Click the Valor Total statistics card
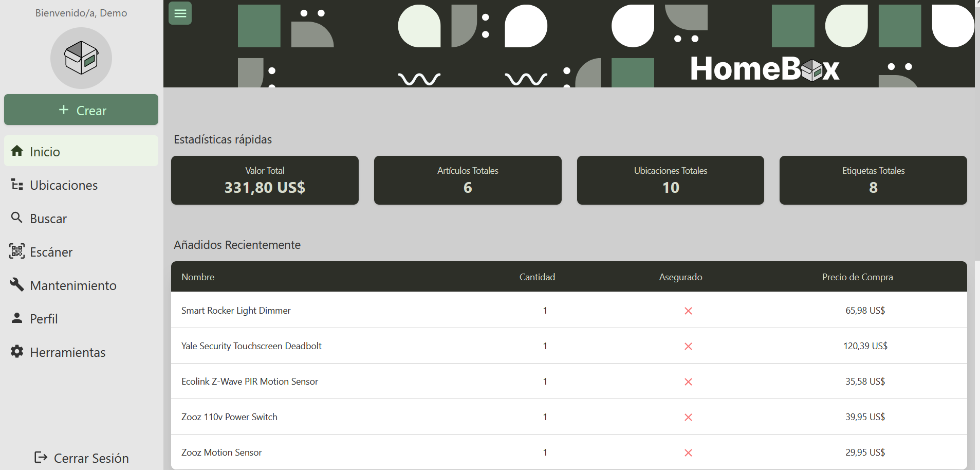980x470 pixels. [x=265, y=180]
